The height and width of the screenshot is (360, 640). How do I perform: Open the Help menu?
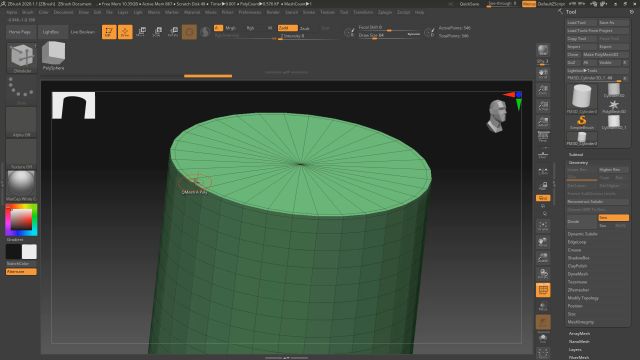pyautogui.click(x=419, y=12)
